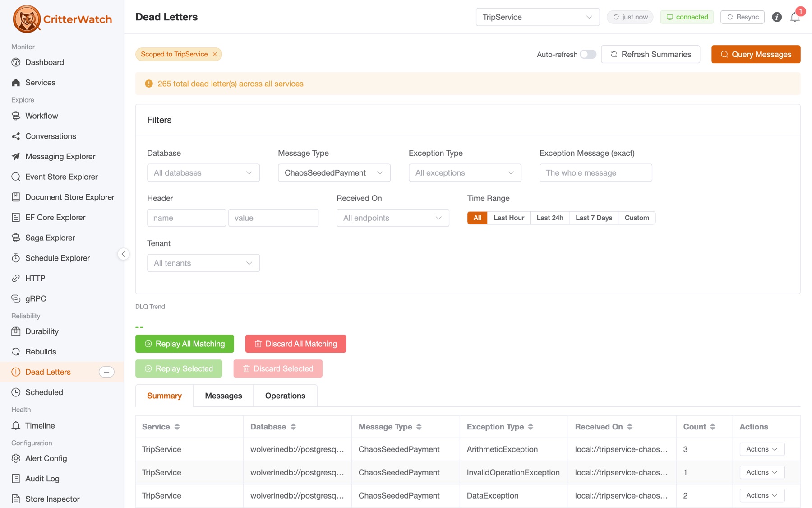Toggle the Auto-refresh switch
812x508 pixels.
tap(588, 54)
